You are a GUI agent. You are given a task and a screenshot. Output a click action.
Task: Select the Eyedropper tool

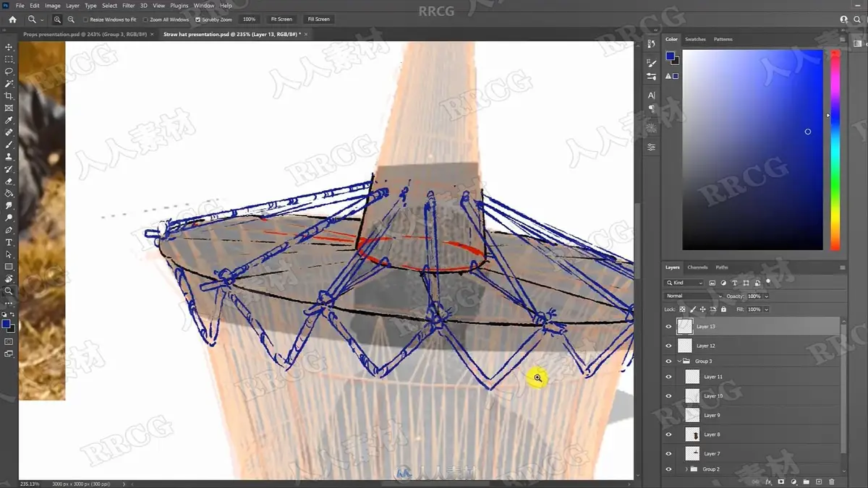(9, 121)
